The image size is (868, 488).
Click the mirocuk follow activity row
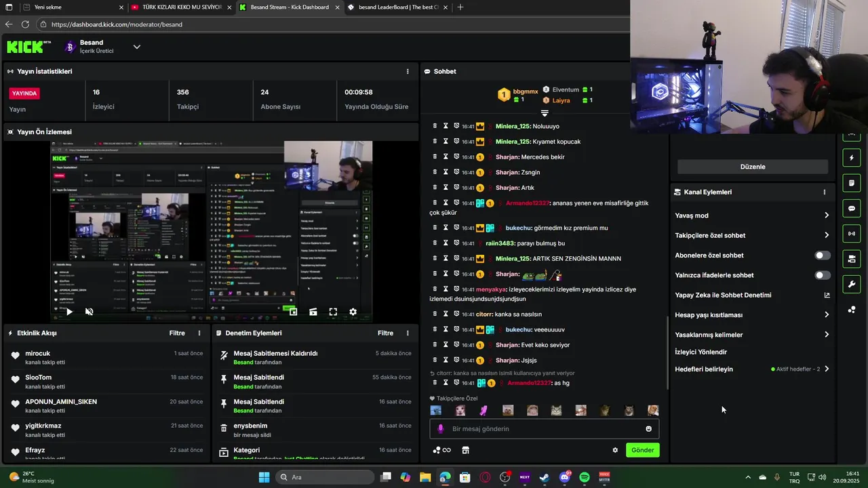(x=106, y=357)
